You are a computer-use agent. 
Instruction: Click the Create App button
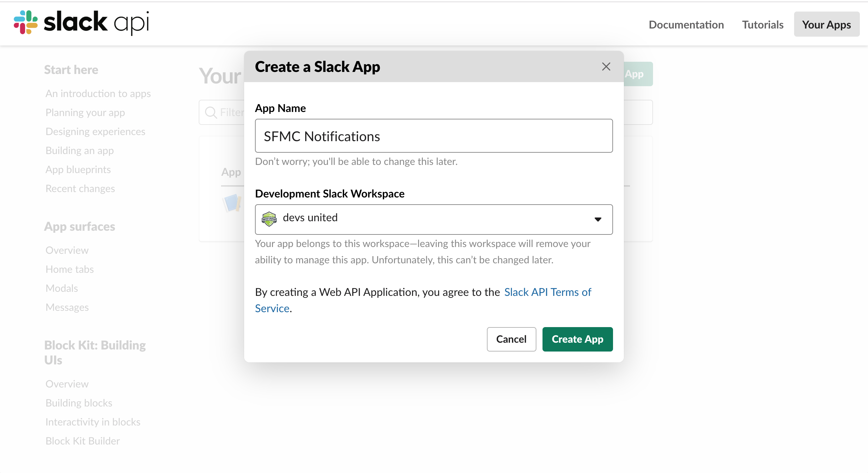577,338
